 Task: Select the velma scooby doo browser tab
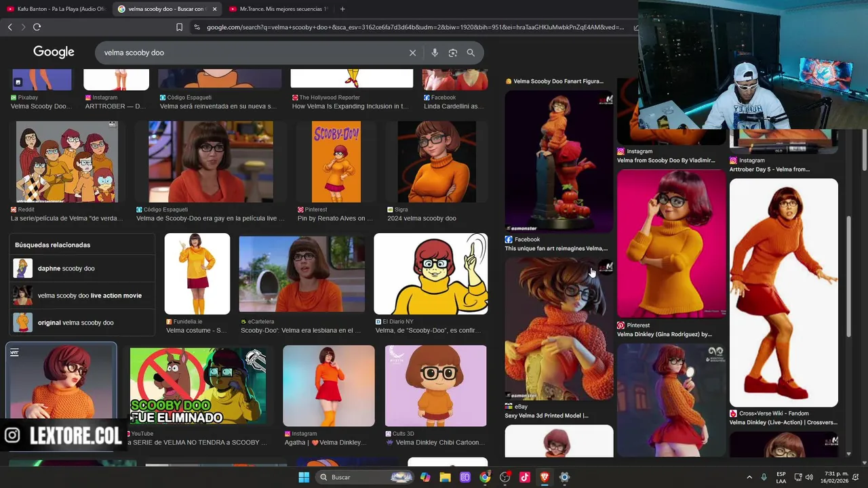coord(167,9)
